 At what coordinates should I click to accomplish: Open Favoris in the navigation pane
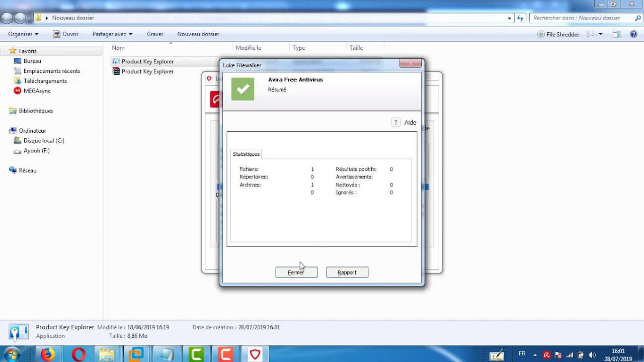(28, 51)
